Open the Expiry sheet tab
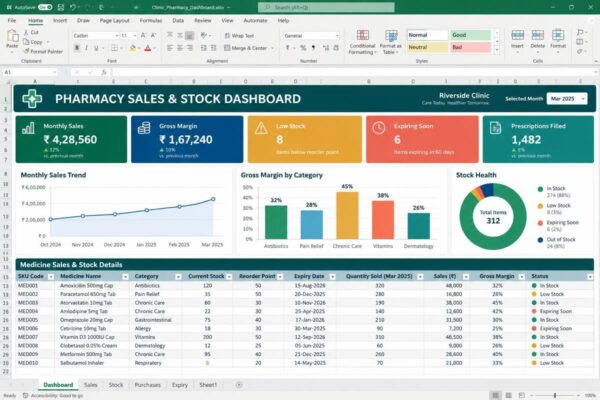 180,385
